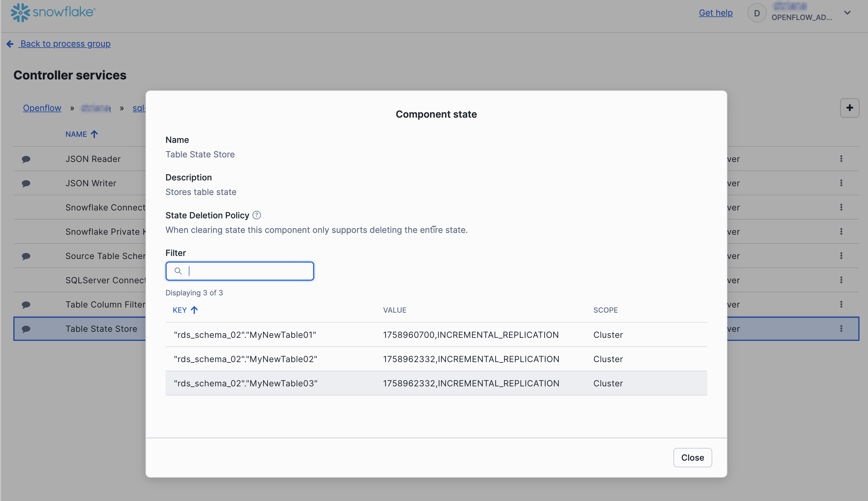Open three-dot menu for Table State Store row
868x501 pixels.
coord(841,329)
